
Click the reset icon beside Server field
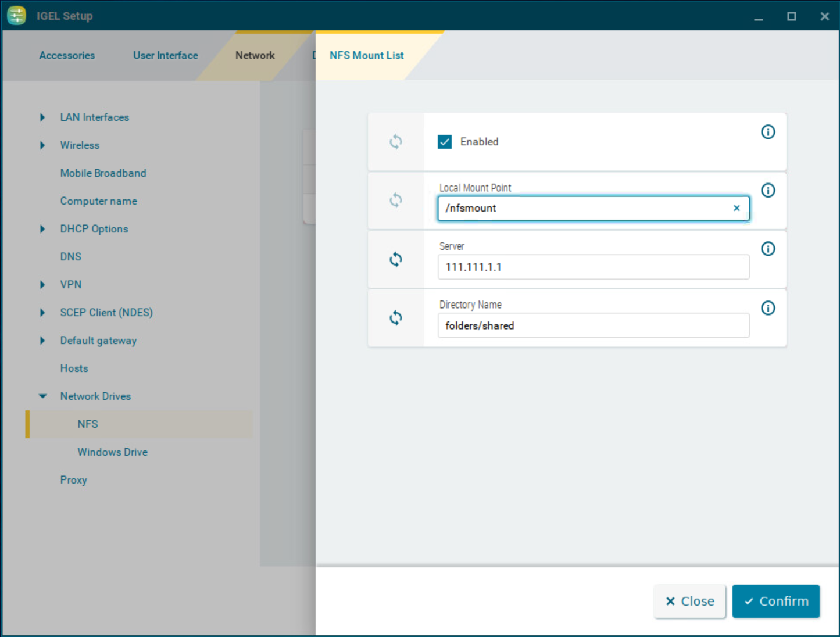[396, 259]
